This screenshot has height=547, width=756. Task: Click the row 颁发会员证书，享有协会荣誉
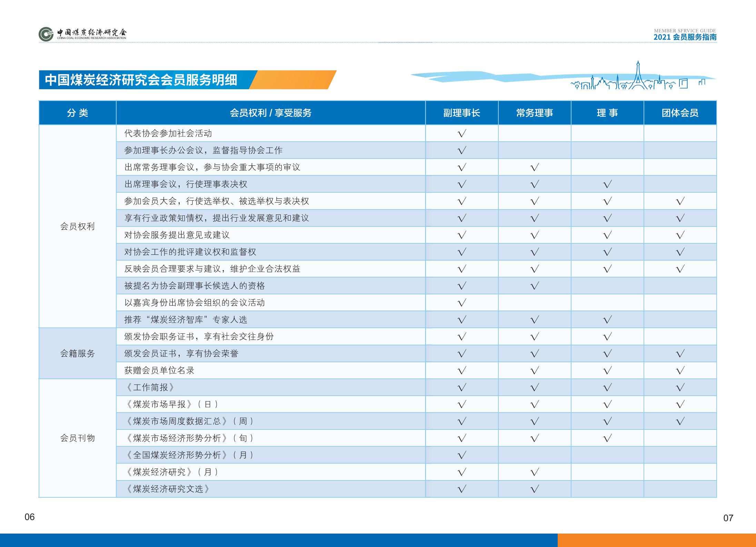(x=416, y=353)
